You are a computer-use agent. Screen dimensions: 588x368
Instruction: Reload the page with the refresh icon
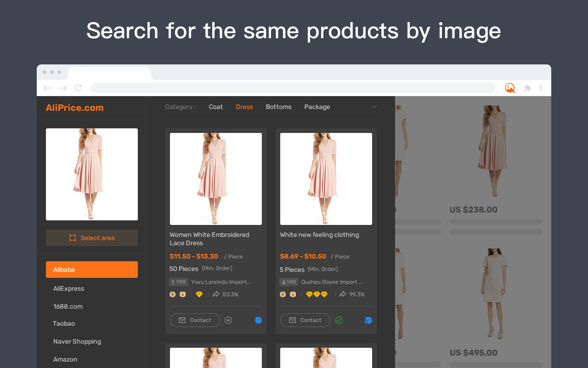click(x=78, y=88)
